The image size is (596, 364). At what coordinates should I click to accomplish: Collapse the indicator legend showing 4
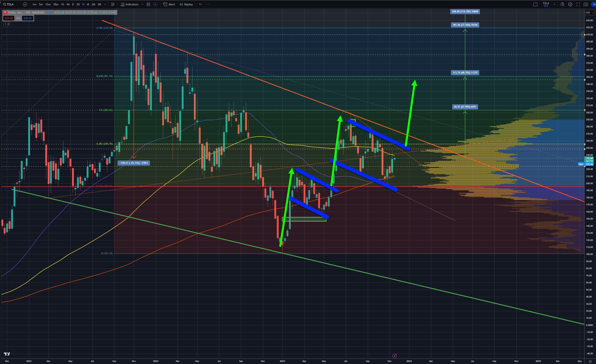[7, 24]
